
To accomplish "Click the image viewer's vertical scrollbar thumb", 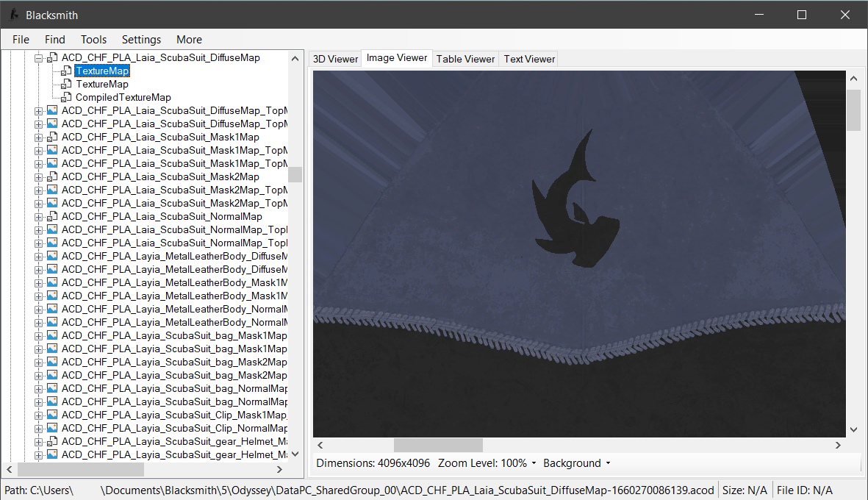I will pyautogui.click(x=853, y=110).
